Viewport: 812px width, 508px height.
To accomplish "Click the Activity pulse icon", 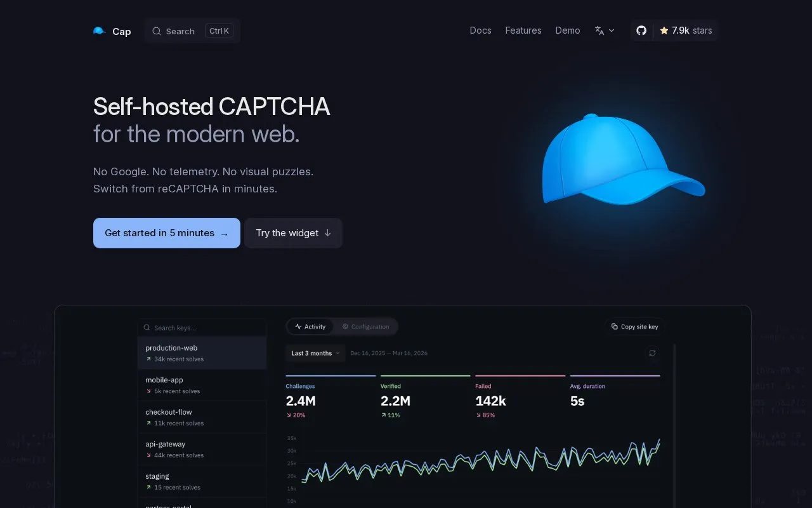I will pos(298,326).
